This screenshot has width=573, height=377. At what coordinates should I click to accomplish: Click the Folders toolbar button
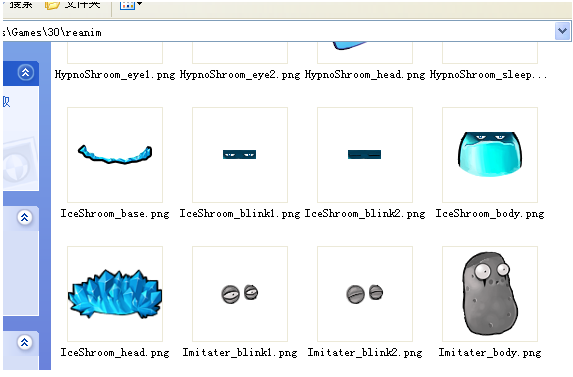click(73, 5)
